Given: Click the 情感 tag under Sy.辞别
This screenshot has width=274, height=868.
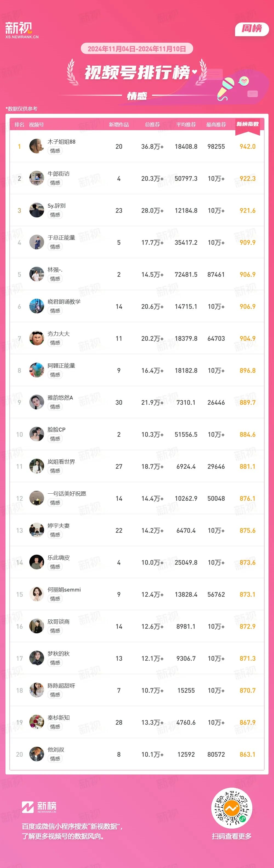Looking at the screenshot, I should tap(55, 215).
